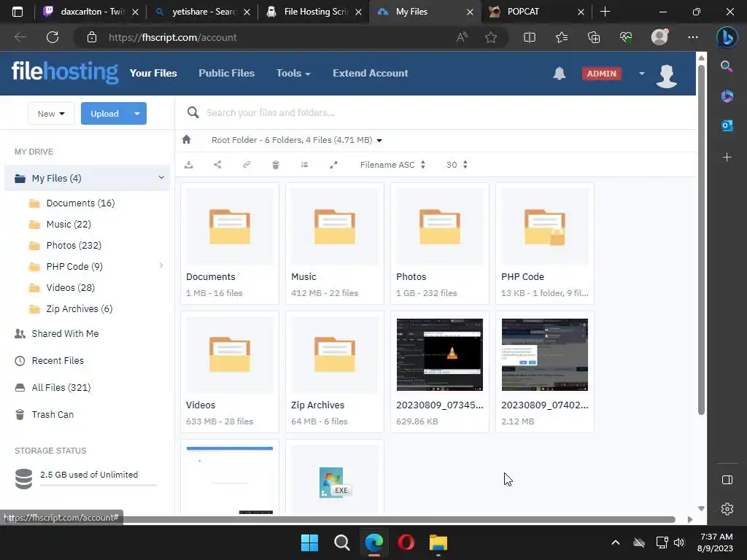Toggle fullscreen expand icon
The image size is (747, 560).
point(333,165)
